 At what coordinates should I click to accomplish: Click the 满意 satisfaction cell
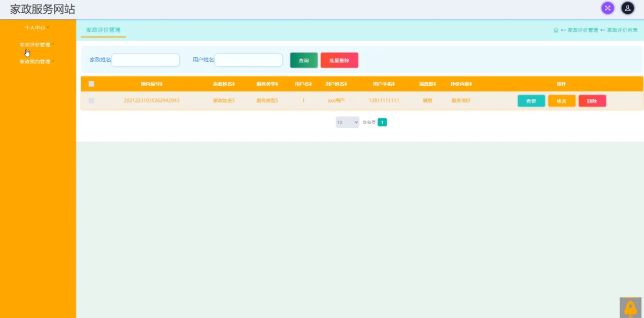pyautogui.click(x=428, y=100)
